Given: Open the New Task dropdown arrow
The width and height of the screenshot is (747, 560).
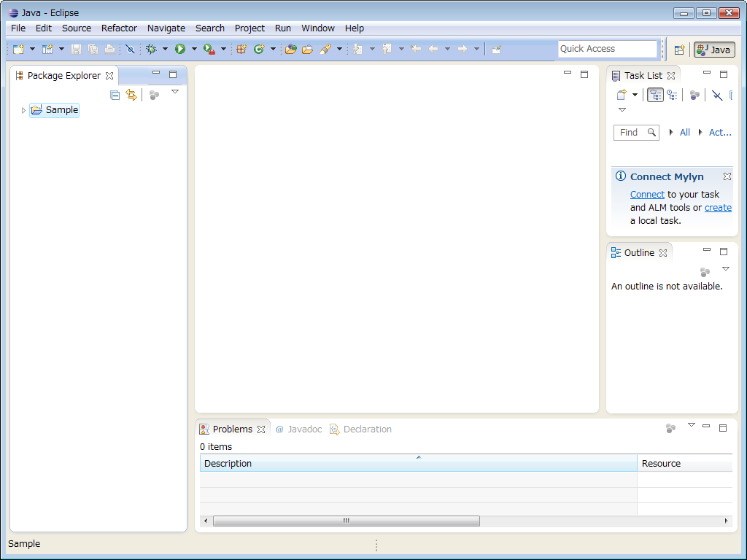Looking at the screenshot, I should (635, 96).
